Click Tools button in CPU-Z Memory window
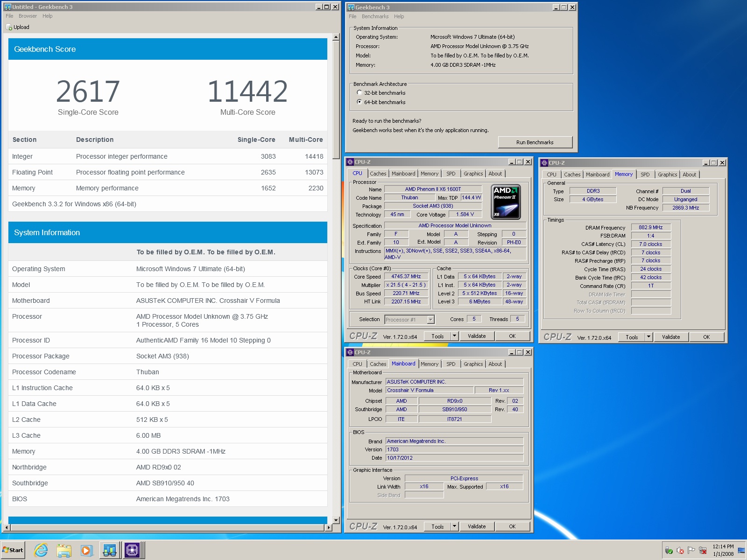The width and height of the screenshot is (747, 560). click(632, 337)
